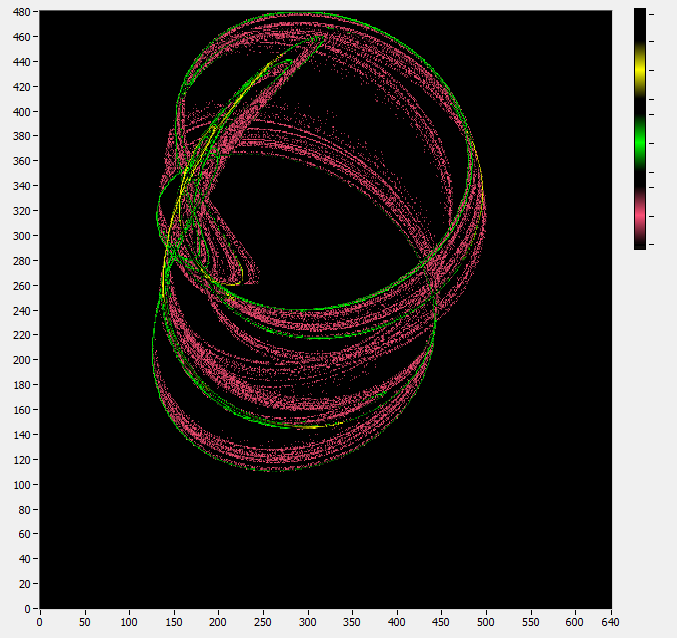Select the 640 maximum horizontal axis label

pos(611,622)
